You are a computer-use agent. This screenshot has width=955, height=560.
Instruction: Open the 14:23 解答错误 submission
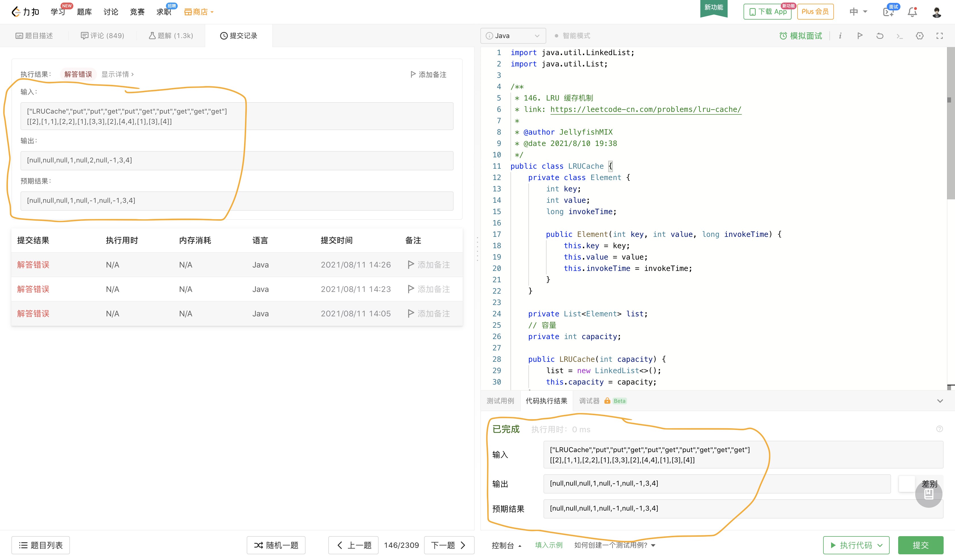(x=33, y=289)
